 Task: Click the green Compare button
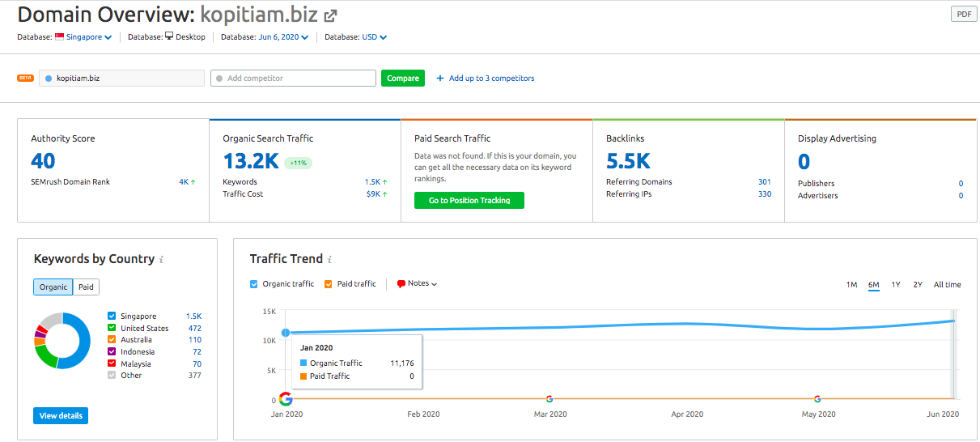click(x=403, y=79)
